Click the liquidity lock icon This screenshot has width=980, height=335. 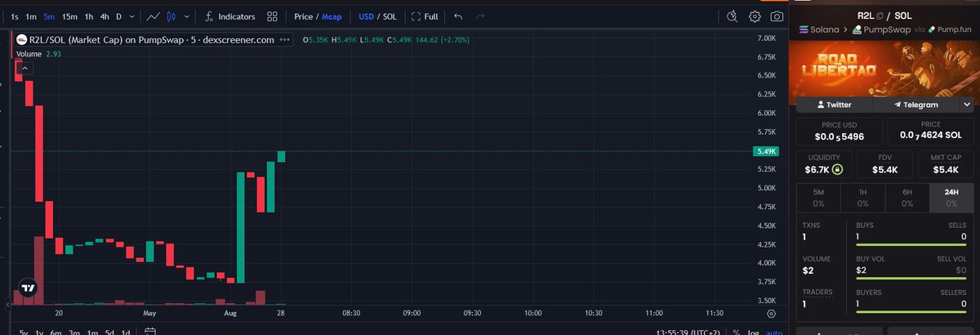837,170
